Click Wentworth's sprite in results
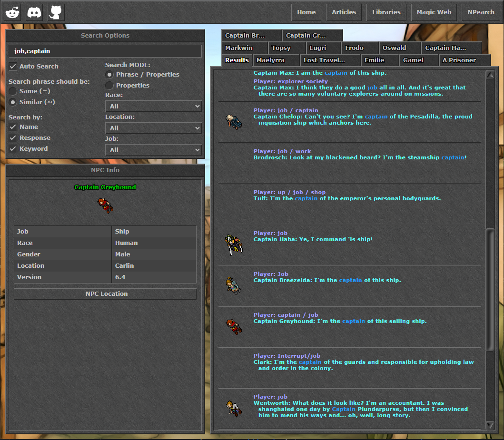504x440 pixels. (x=234, y=408)
